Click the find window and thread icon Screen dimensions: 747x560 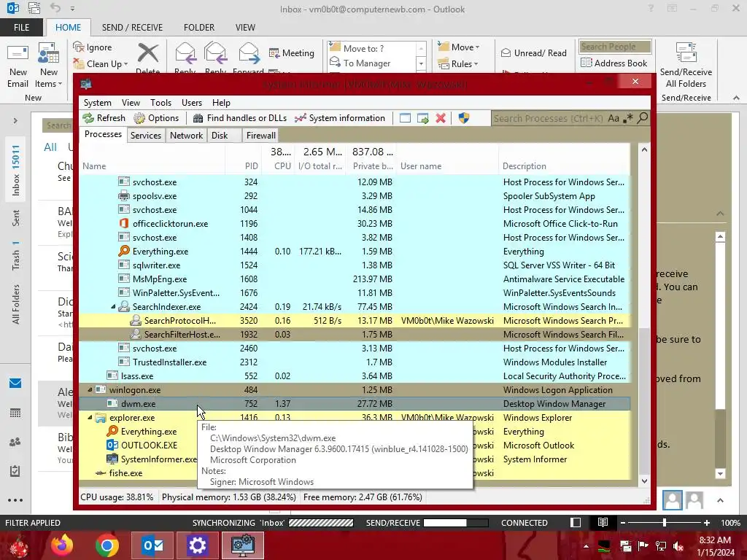click(422, 118)
